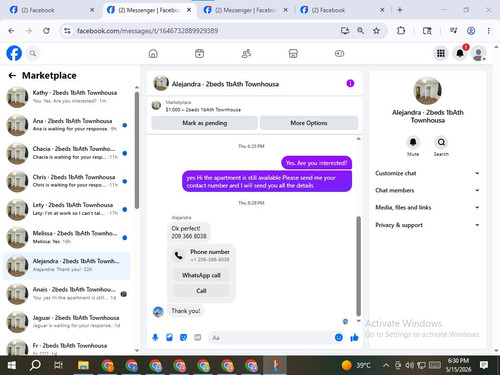Screen dimensions: 500x375
Task: Mute the Alejandra conversation
Action: [413, 143]
